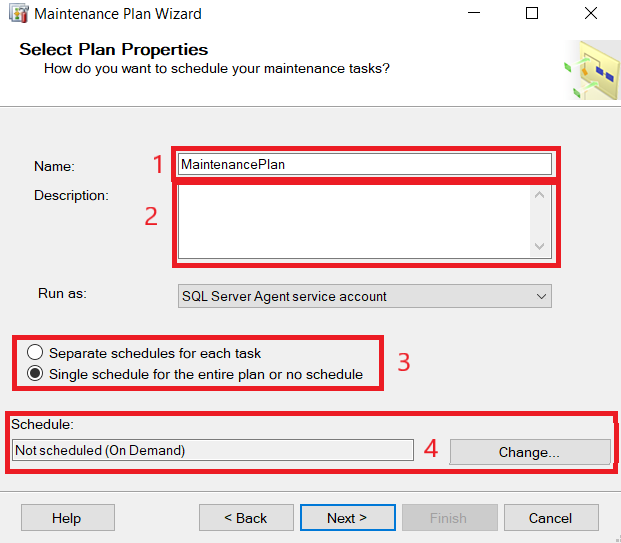Select 'Separate schedules for each task' option
This screenshot has height=543, width=621.
[37, 353]
